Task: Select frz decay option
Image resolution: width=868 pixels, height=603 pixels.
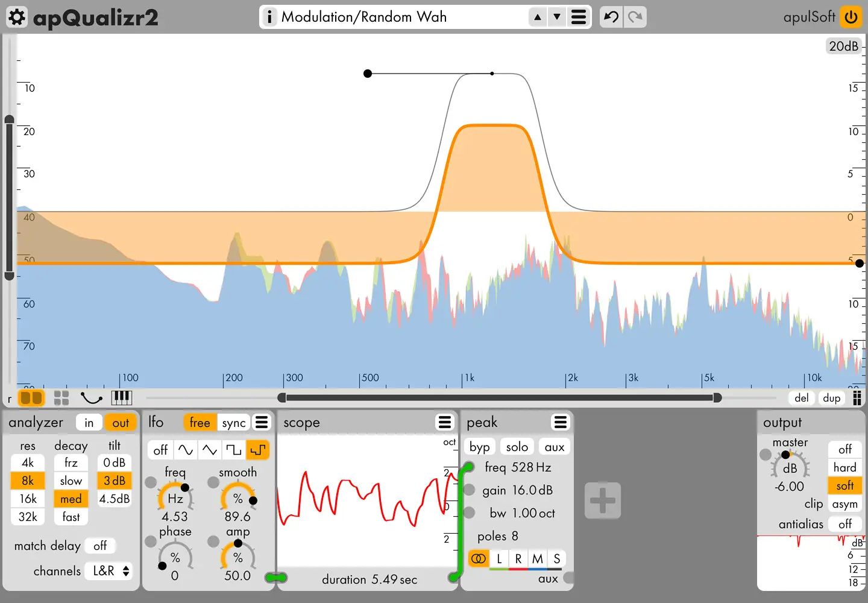Action: point(71,463)
